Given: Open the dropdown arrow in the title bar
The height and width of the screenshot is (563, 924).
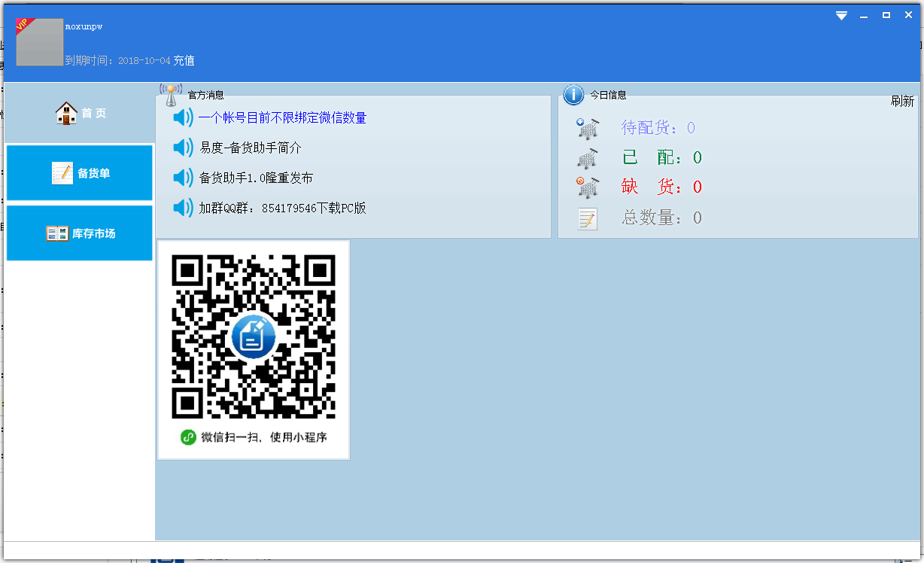Looking at the screenshot, I should 841,14.
